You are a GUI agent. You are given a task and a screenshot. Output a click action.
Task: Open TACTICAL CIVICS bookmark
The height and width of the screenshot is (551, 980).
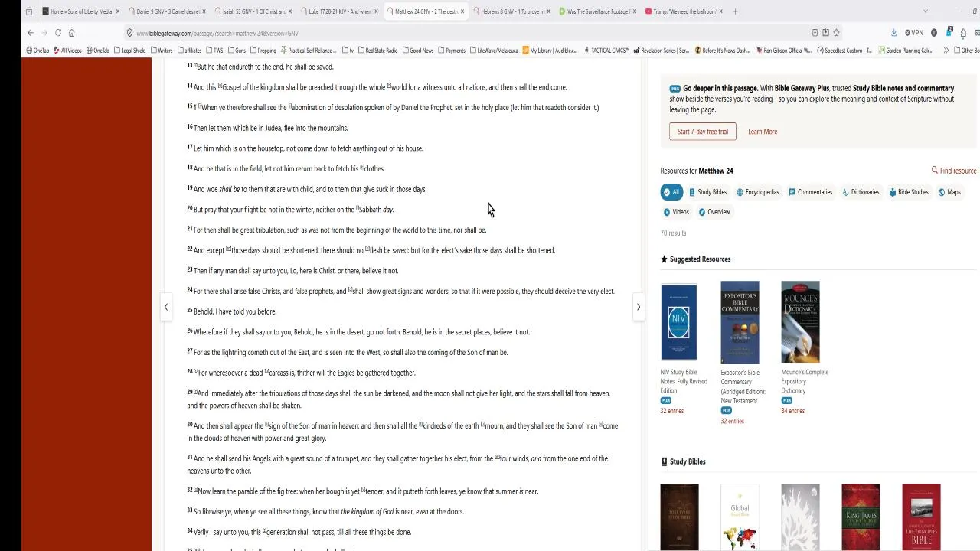(606, 51)
